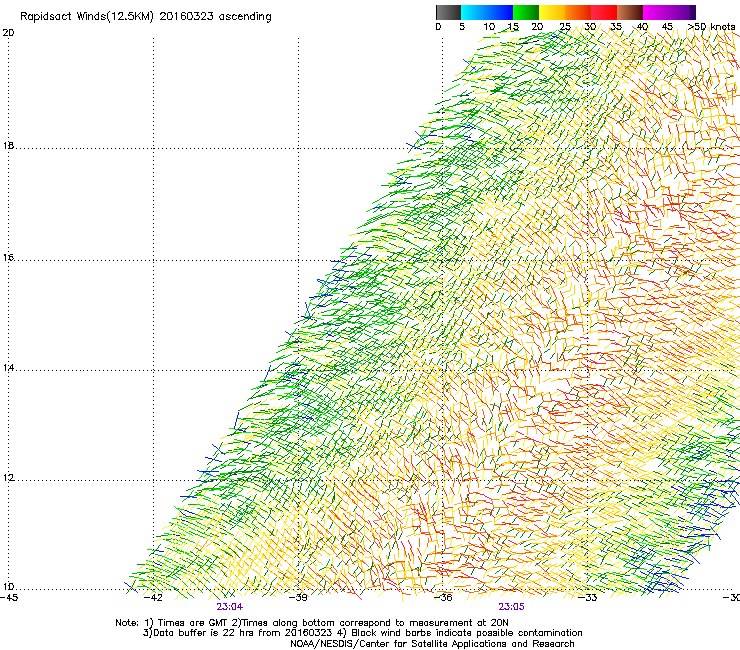Click the latitude label '10' on left axis
Screen dimensions: 740x650
(x=8, y=587)
